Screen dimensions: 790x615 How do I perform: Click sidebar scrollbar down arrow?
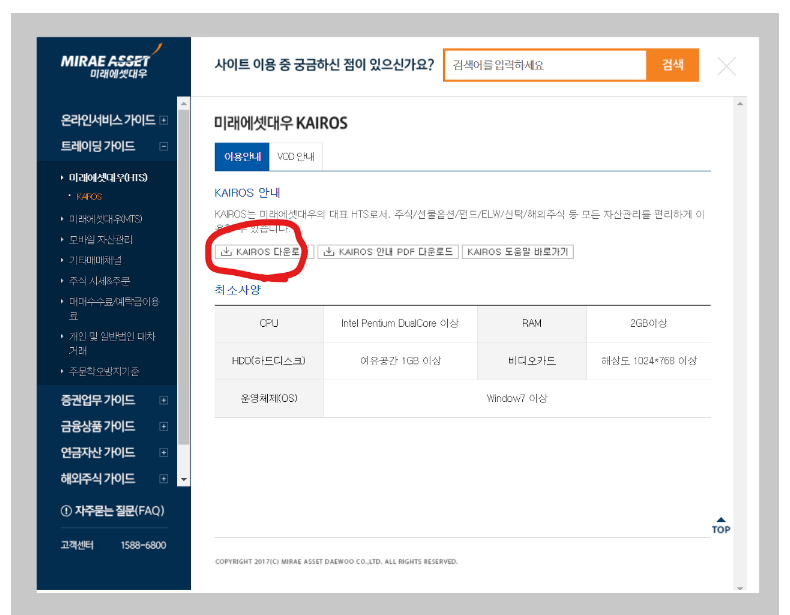point(184,480)
